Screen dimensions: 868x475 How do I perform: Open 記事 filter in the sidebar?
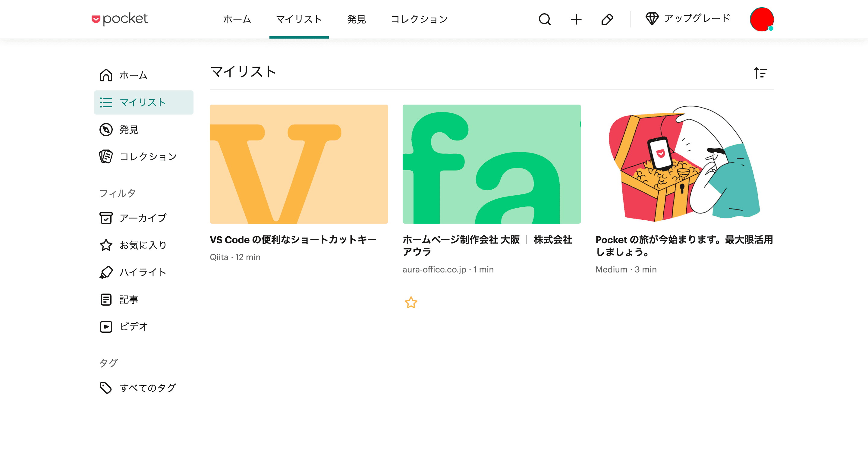129,300
